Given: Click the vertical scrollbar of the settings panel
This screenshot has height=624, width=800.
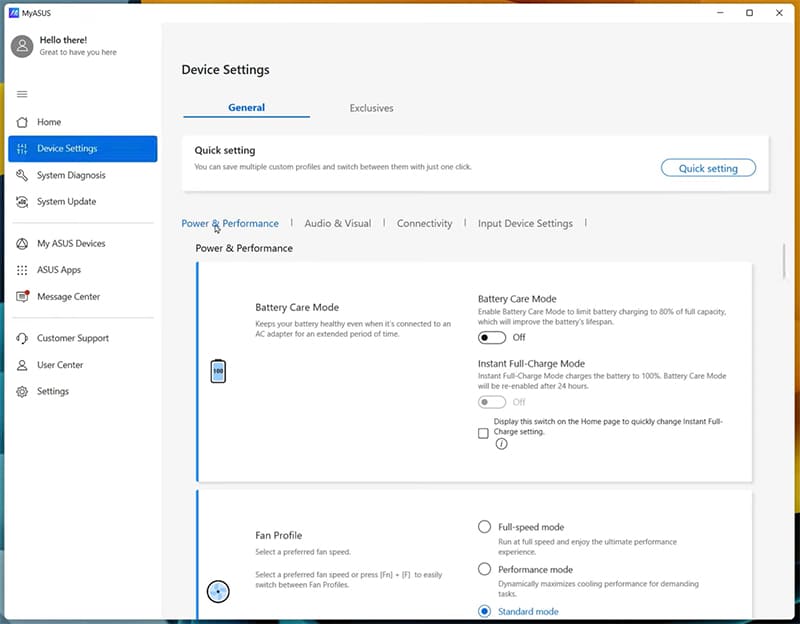Looking at the screenshot, I should [x=785, y=261].
